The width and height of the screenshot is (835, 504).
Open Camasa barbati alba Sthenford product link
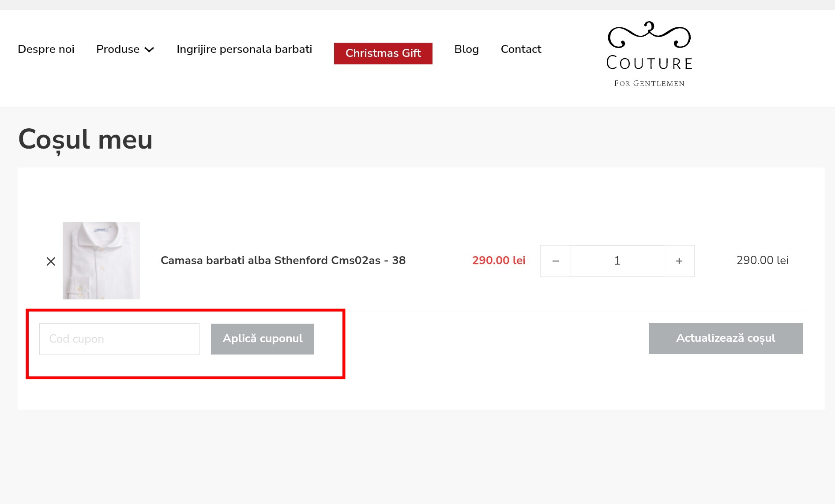point(283,261)
